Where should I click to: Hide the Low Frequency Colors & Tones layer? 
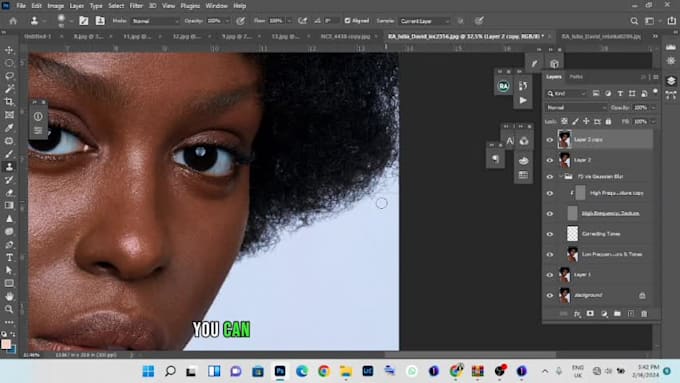(x=550, y=255)
